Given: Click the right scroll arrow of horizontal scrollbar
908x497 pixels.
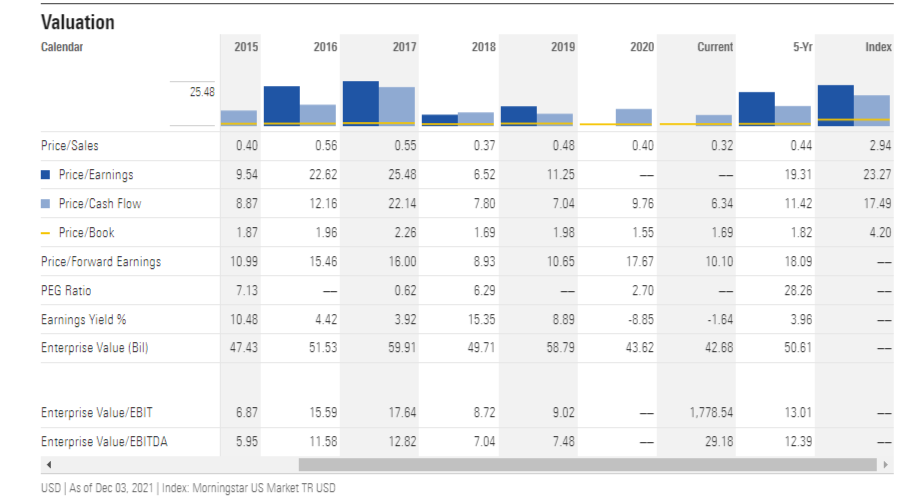Looking at the screenshot, I should 885,465.
